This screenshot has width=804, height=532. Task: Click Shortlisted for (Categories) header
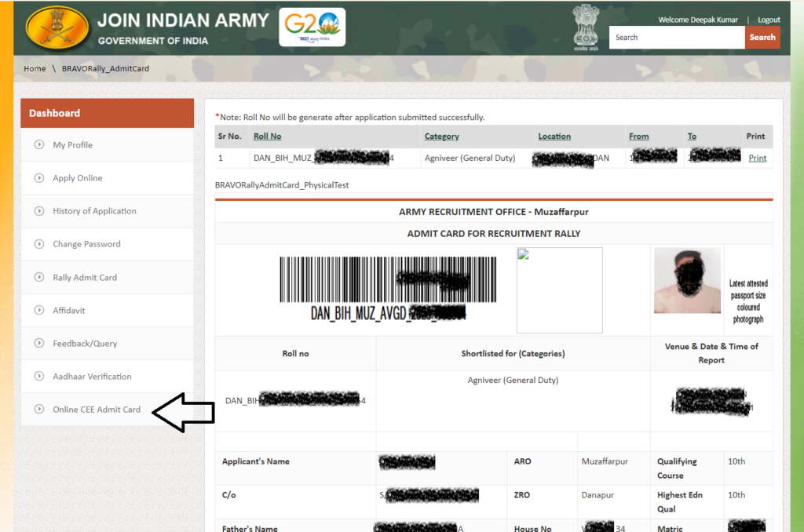(513, 354)
